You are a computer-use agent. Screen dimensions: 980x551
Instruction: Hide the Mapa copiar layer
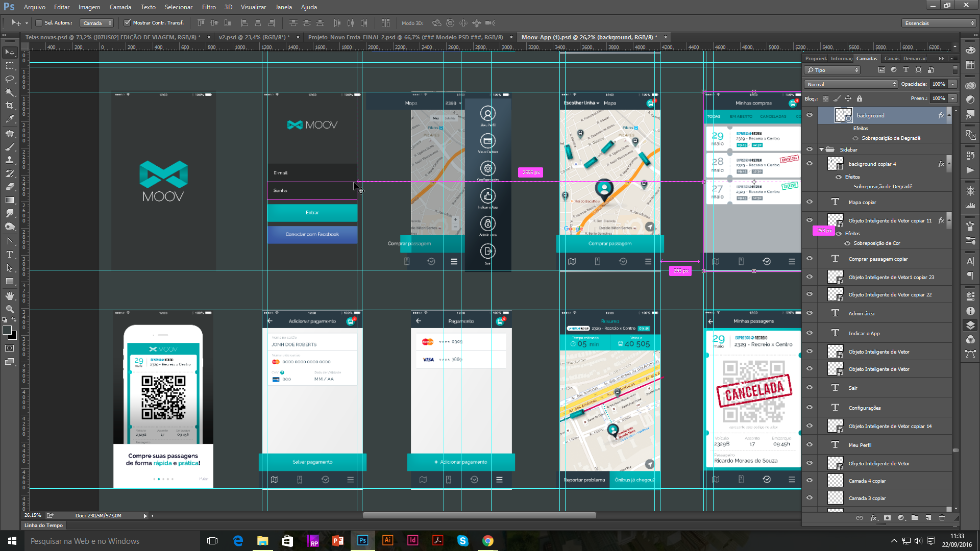click(x=810, y=202)
